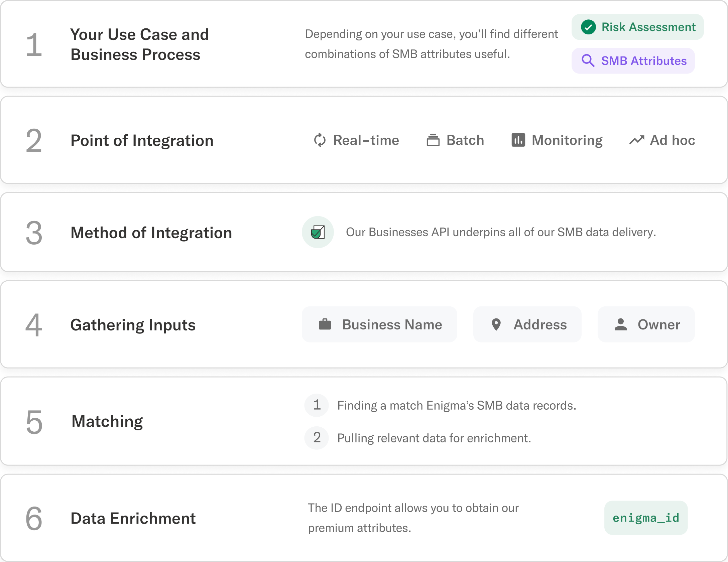Click the Ad hoc trend arrow icon
This screenshot has width=728, height=562.
click(x=637, y=140)
